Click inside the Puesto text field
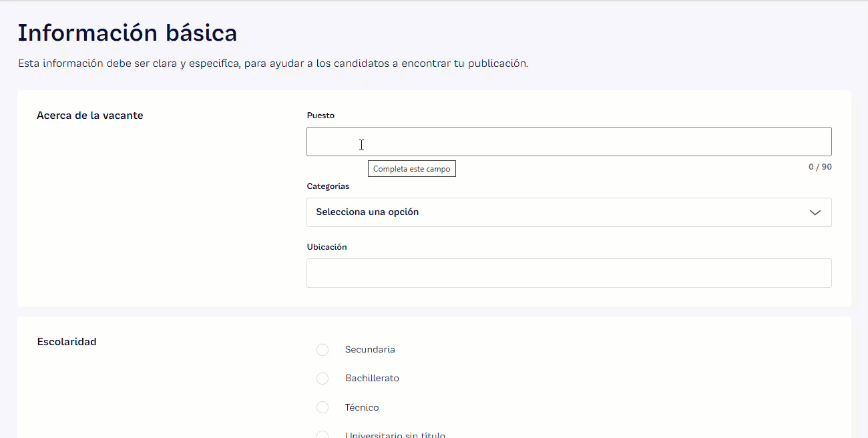Viewport: 868px width, 438px height. (568, 141)
